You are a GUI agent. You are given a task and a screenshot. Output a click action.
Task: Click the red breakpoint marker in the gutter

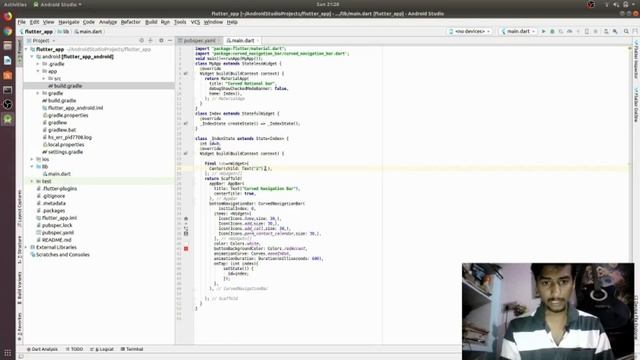186,249
